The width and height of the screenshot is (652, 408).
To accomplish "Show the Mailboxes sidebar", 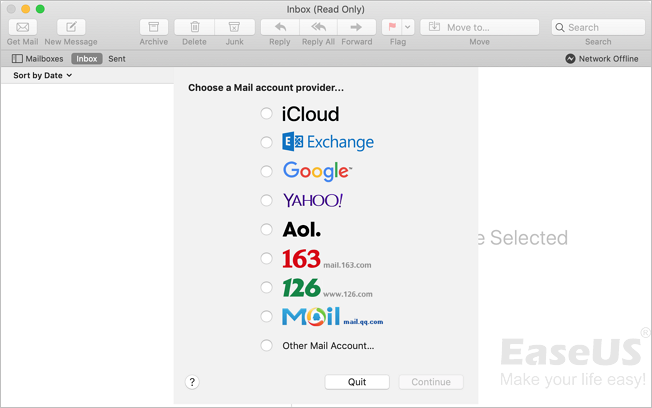I will coord(38,59).
